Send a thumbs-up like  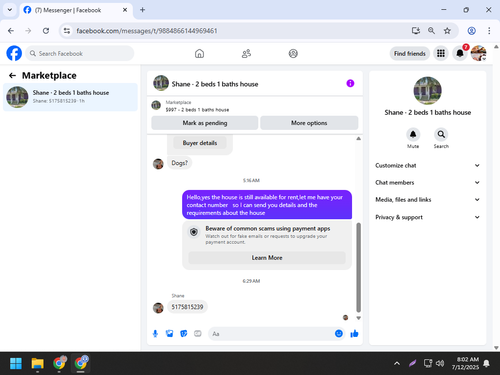point(354,334)
